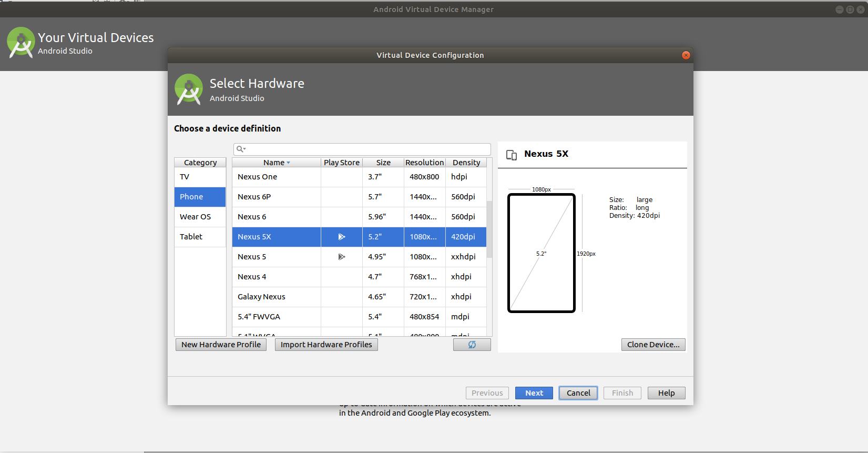Select the Galaxy Nexus device row

359,297
